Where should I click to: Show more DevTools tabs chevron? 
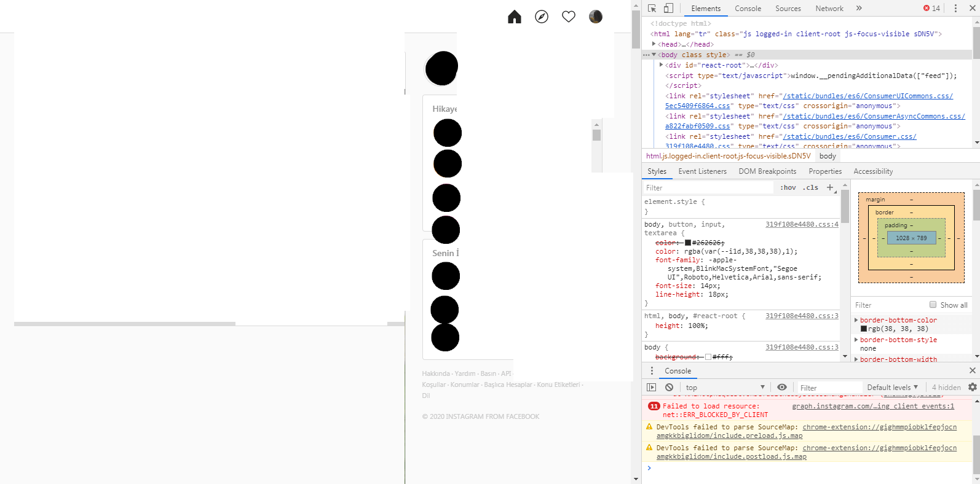[859, 8]
